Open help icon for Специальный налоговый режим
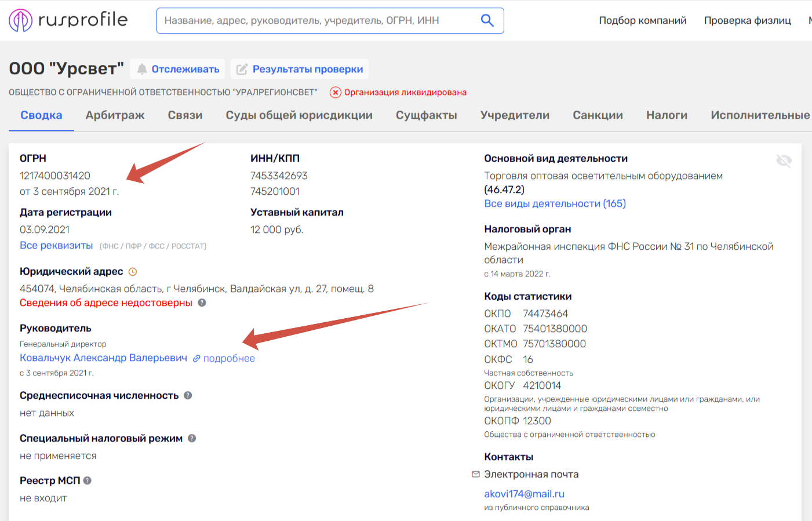812x521 pixels. pos(192,438)
